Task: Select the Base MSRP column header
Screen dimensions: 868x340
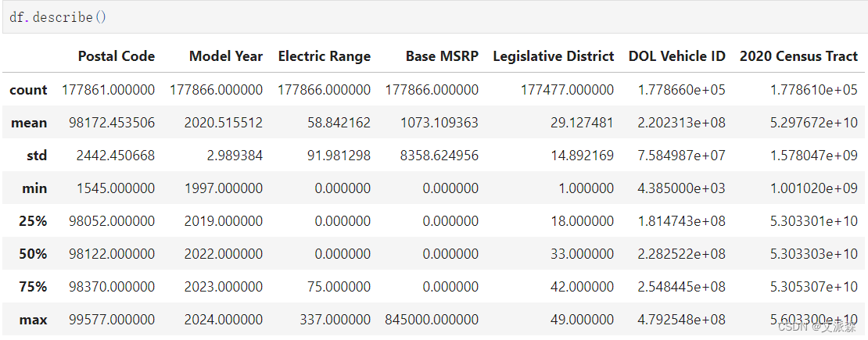Action: tap(442, 56)
